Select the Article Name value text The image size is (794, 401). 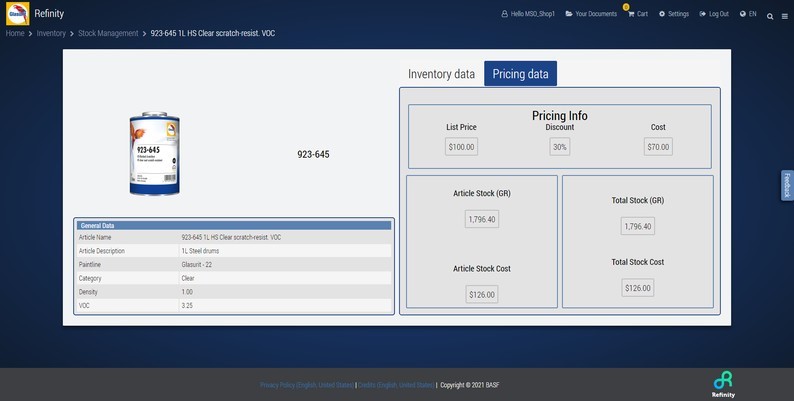(231, 237)
